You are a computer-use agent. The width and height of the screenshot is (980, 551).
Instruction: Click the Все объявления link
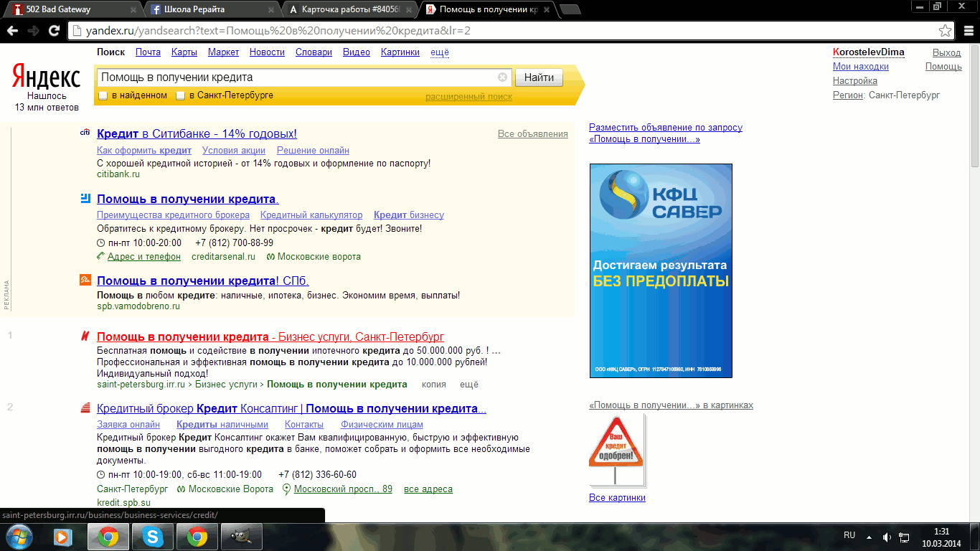pyautogui.click(x=532, y=134)
